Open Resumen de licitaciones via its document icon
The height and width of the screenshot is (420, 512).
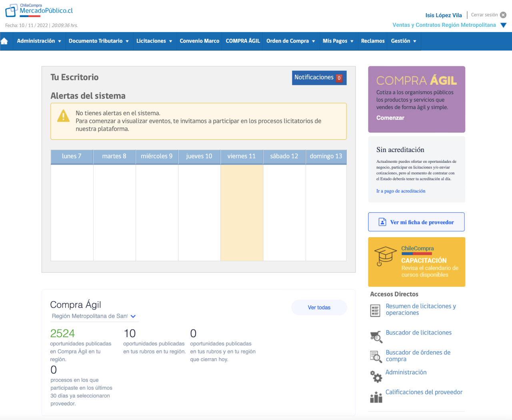(x=376, y=310)
